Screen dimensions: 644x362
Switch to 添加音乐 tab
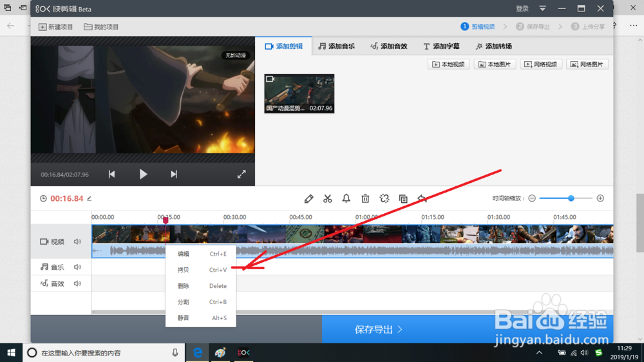pyautogui.click(x=336, y=46)
